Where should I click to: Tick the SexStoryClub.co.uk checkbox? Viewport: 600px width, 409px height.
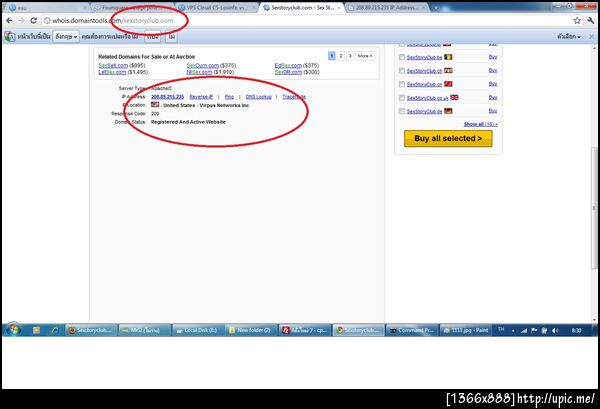pyautogui.click(x=401, y=98)
